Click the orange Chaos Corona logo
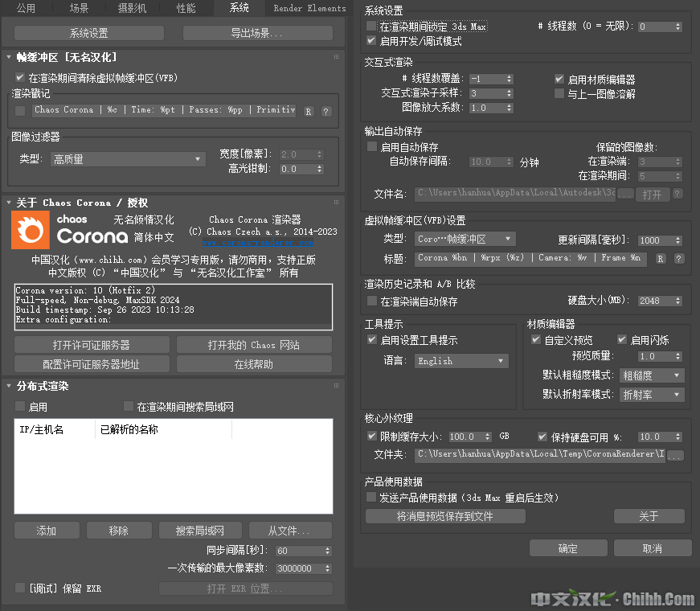 [x=32, y=230]
